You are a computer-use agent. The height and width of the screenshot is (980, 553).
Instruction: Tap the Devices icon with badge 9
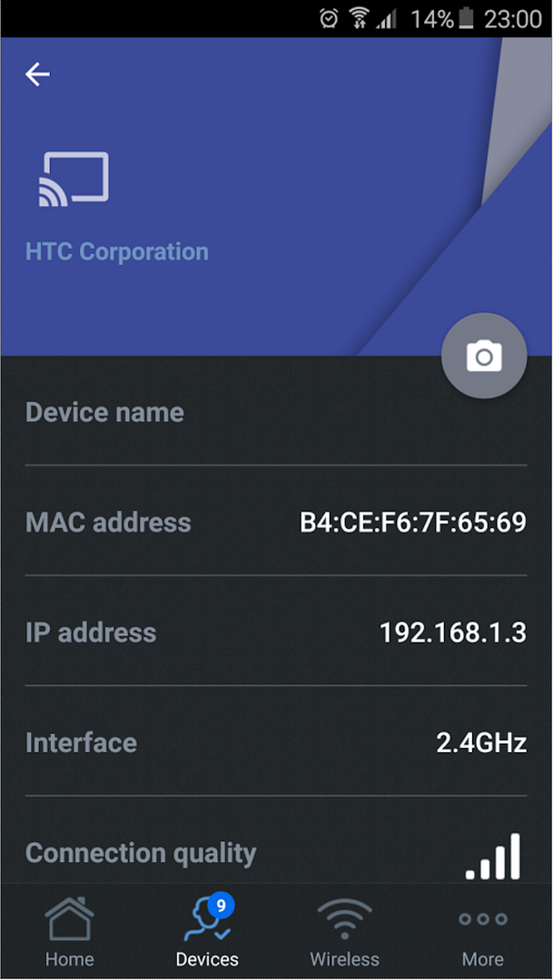point(206,918)
